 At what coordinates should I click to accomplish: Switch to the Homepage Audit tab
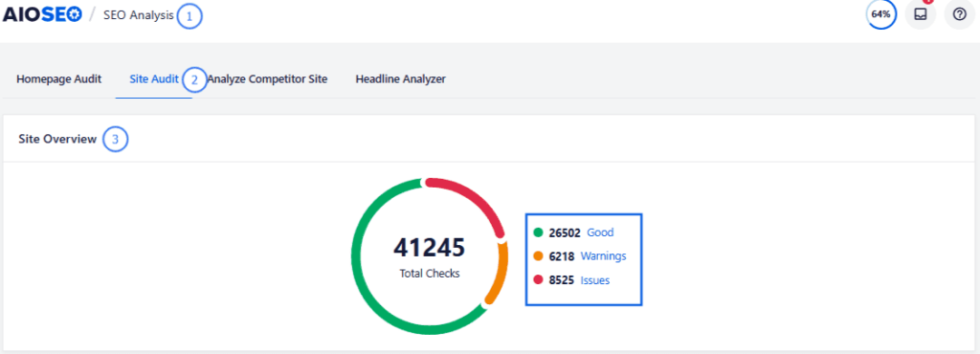click(x=58, y=79)
